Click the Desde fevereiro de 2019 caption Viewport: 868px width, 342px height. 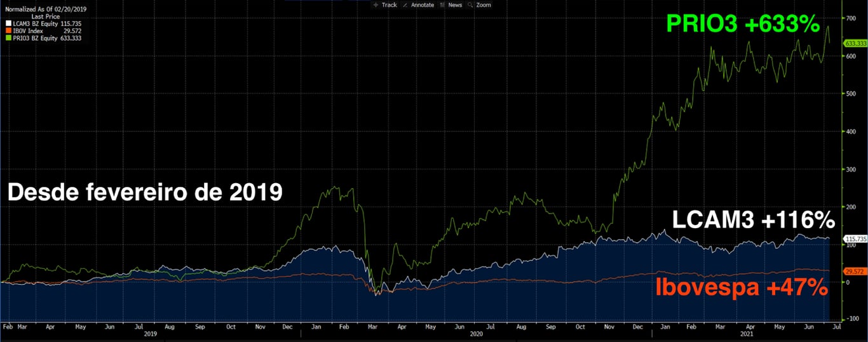coord(145,192)
